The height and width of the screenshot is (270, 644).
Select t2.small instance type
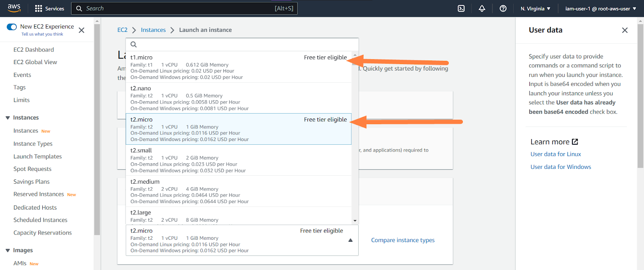239,160
